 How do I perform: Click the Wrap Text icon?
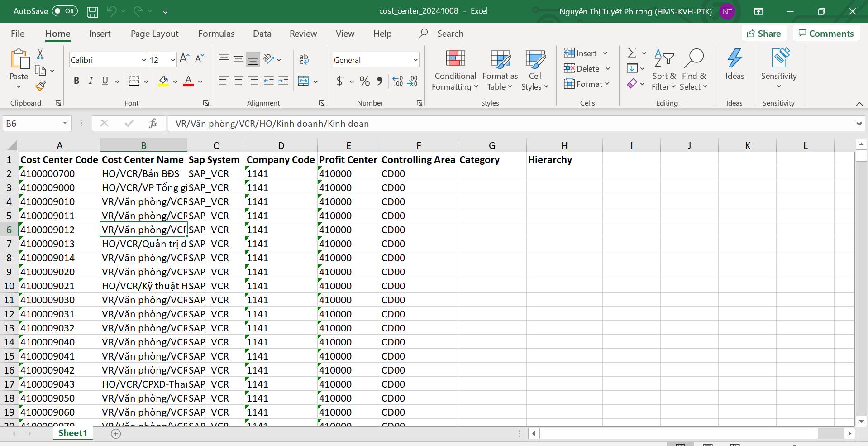[304, 59]
